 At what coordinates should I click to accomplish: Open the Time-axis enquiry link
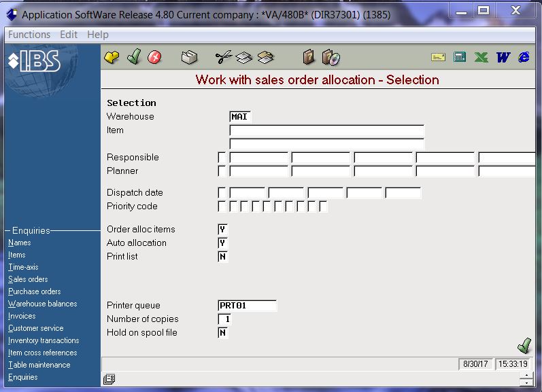pyautogui.click(x=23, y=267)
